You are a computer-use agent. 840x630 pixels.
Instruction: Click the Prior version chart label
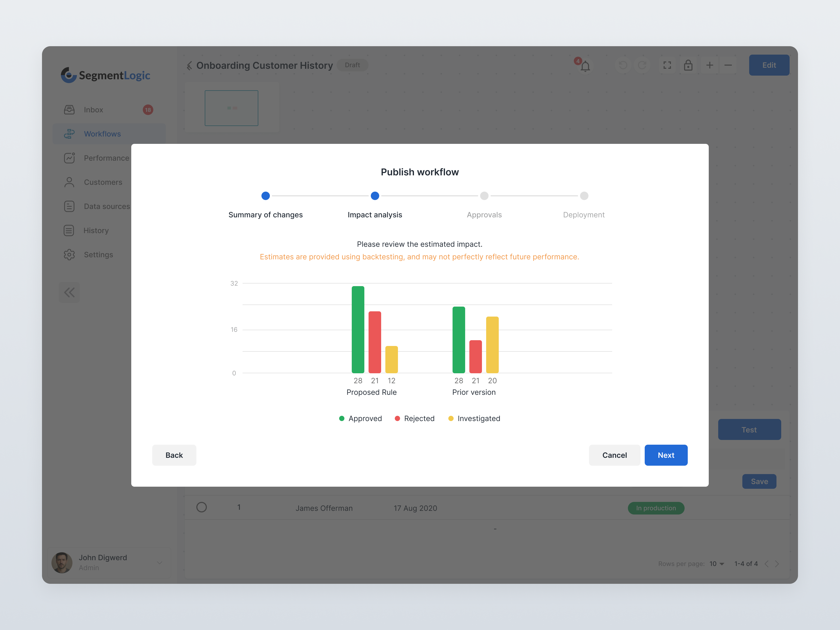point(474,392)
